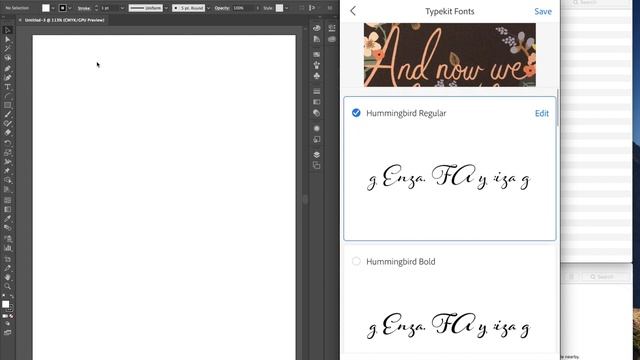Open the Gradient panel icon
Image resolution: width=640 pixels, height=360 pixels.
317,102
